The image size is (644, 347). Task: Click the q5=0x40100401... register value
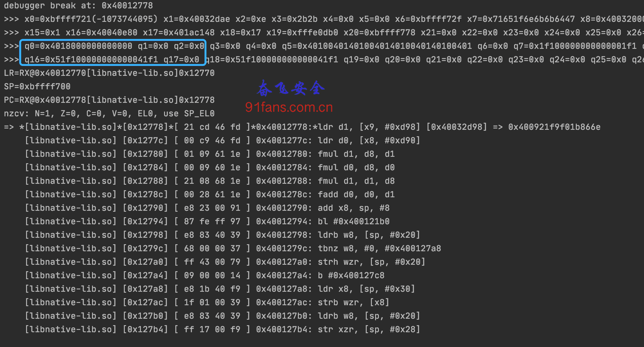coord(377,46)
